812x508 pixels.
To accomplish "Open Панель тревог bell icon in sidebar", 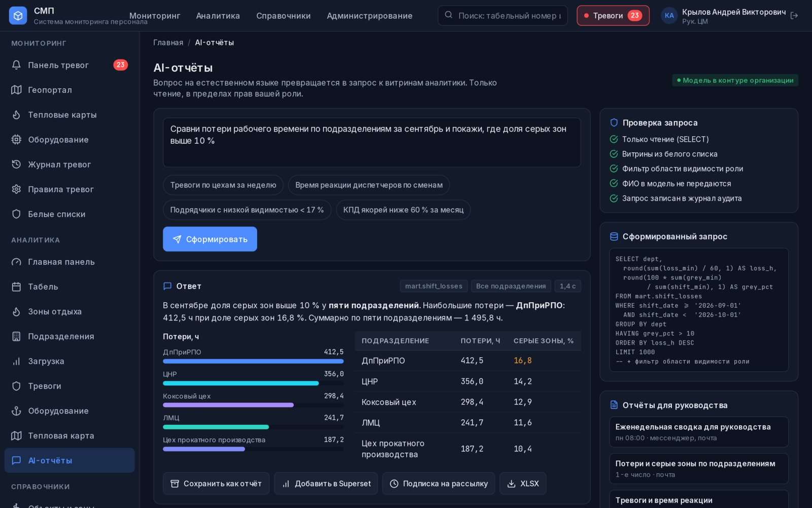I will 16,65.
